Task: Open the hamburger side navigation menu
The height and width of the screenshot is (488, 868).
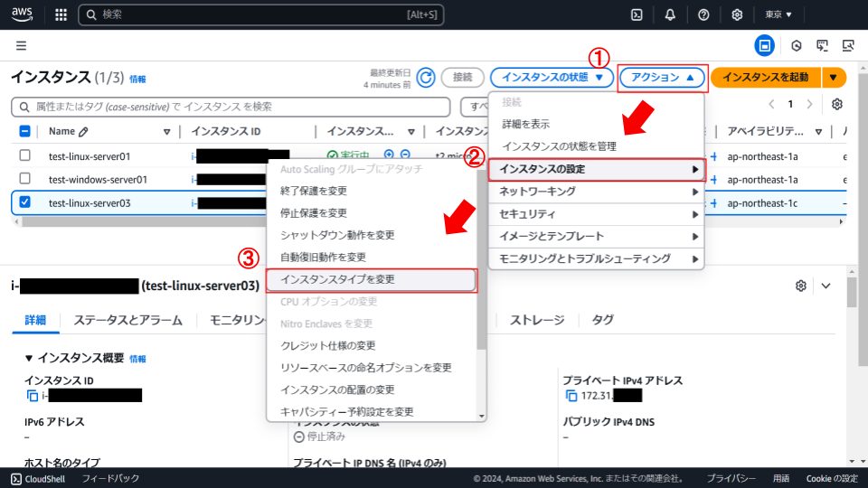Action: coord(21,46)
